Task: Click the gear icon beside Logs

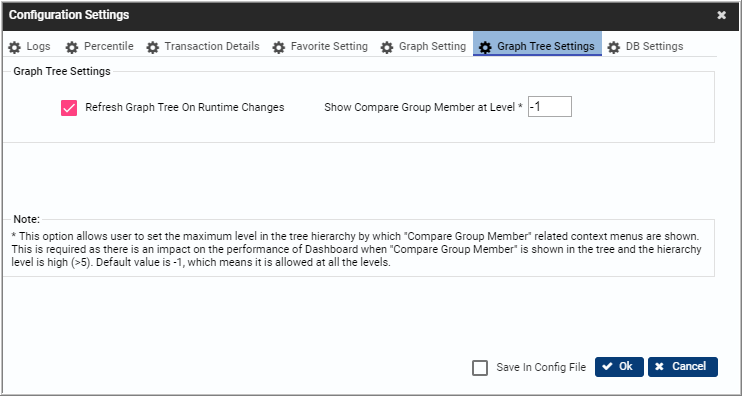Action: (x=15, y=47)
